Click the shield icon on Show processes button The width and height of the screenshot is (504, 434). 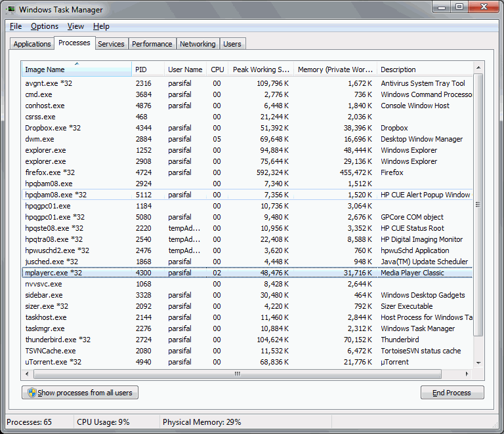click(x=31, y=393)
